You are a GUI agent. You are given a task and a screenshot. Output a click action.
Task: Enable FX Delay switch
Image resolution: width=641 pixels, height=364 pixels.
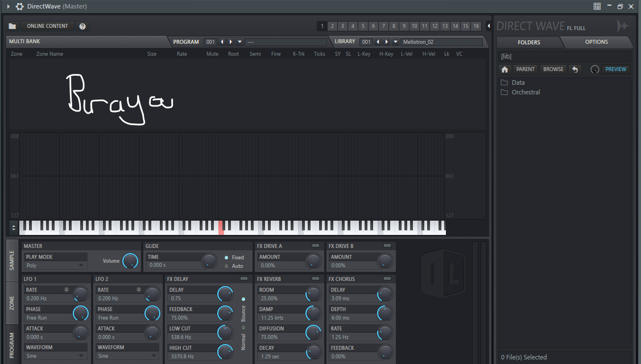click(x=244, y=279)
